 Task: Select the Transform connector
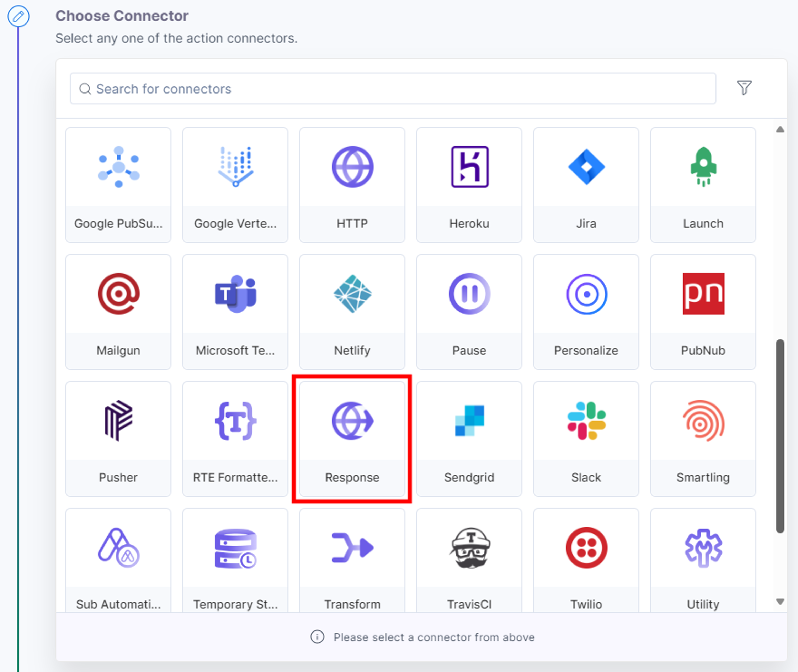(352, 560)
